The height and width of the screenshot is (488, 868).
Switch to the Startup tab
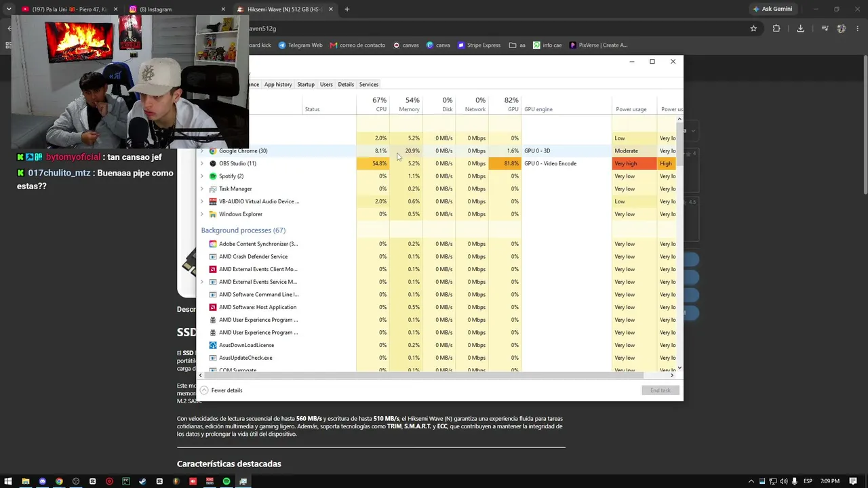306,85
